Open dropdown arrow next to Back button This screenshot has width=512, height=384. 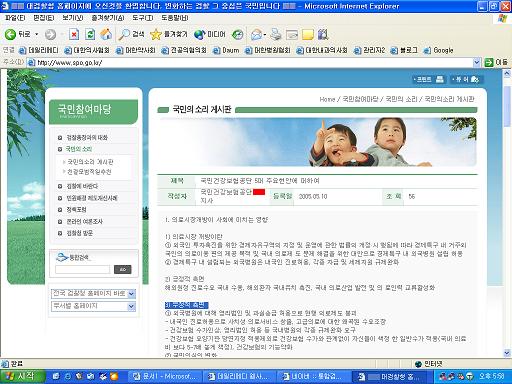(37, 34)
